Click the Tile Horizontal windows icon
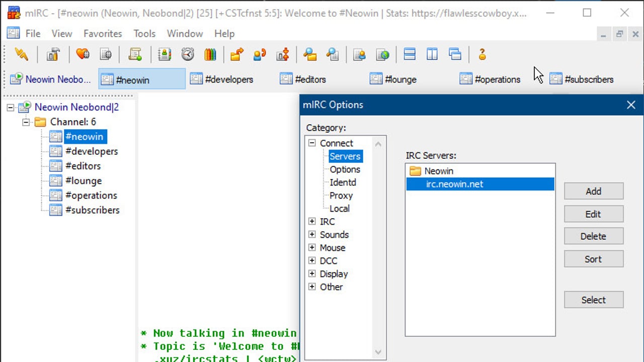This screenshot has width=644, height=362. click(x=410, y=54)
